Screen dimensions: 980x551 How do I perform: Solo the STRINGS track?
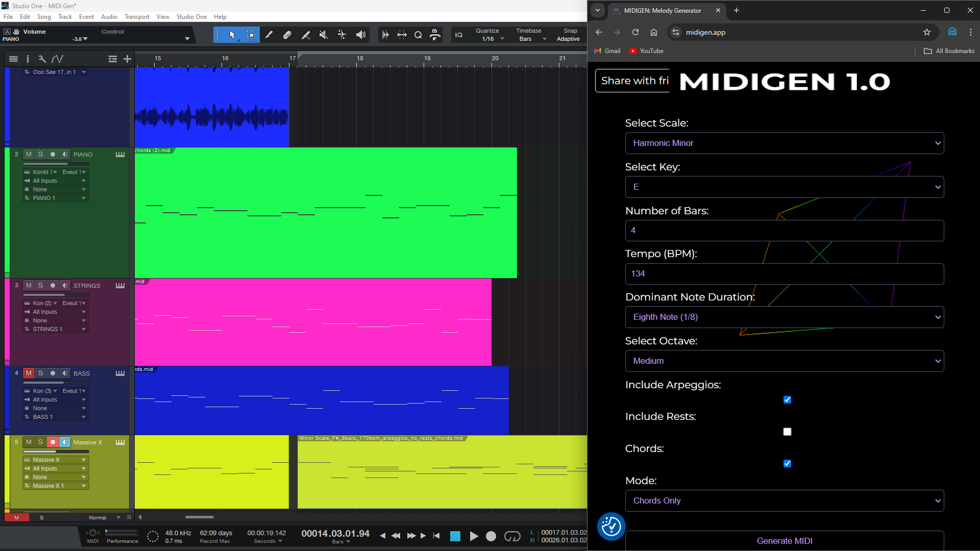[x=40, y=285]
